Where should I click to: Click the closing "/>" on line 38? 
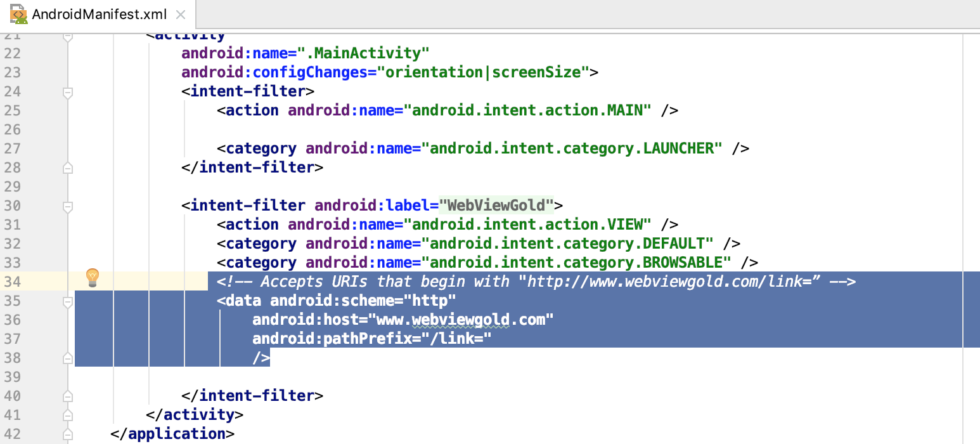[x=261, y=357]
